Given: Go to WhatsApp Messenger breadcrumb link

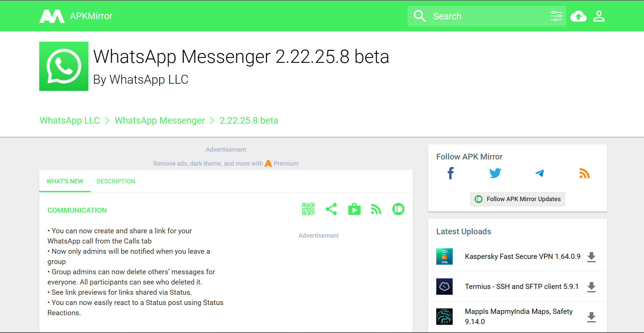Looking at the screenshot, I should click(160, 121).
